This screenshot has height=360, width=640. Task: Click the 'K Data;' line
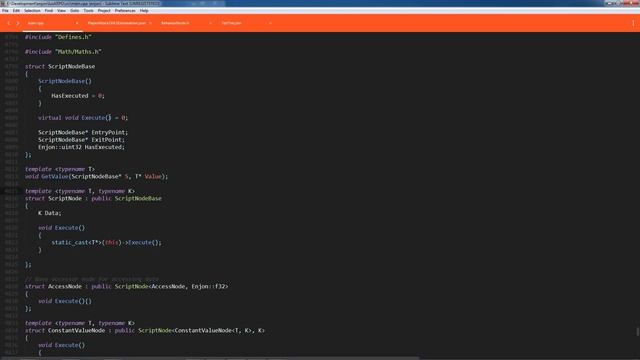(x=49, y=213)
